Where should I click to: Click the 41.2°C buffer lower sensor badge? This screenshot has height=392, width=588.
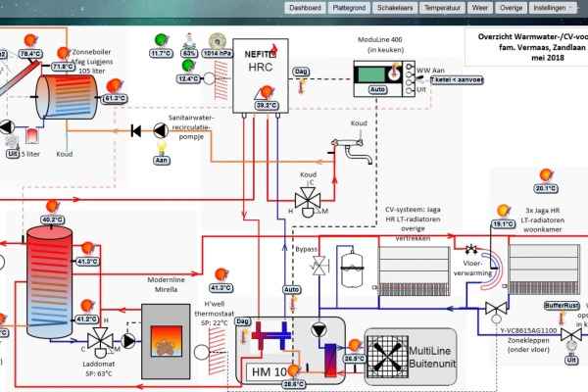coord(87,319)
